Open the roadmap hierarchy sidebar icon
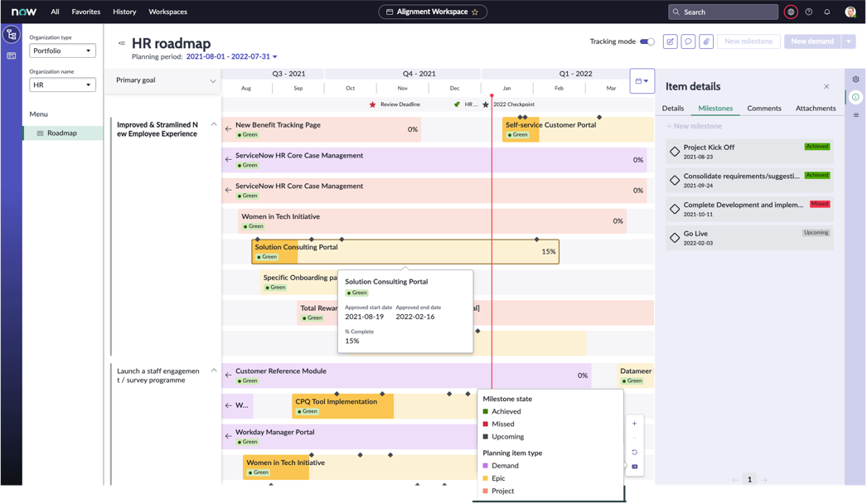867x504 pixels. [11, 35]
